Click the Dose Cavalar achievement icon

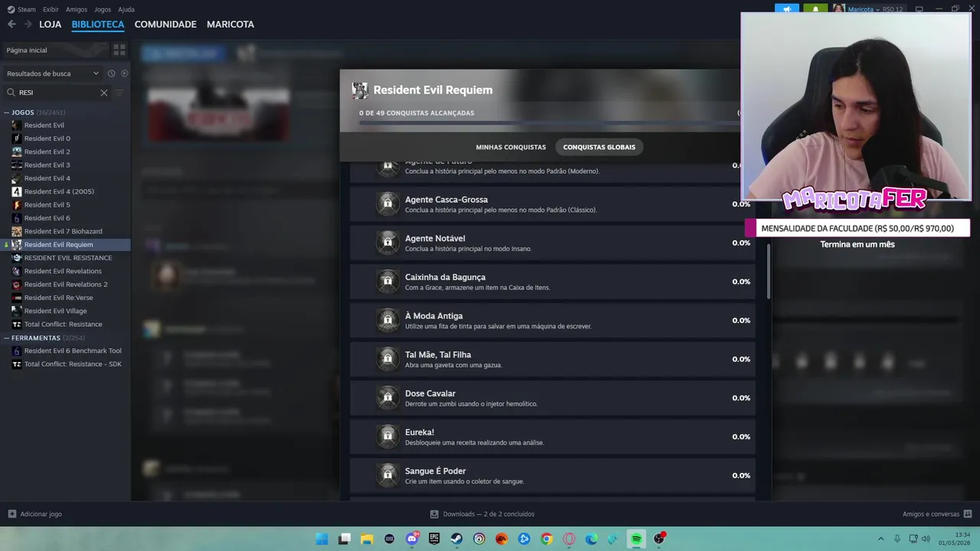point(387,398)
